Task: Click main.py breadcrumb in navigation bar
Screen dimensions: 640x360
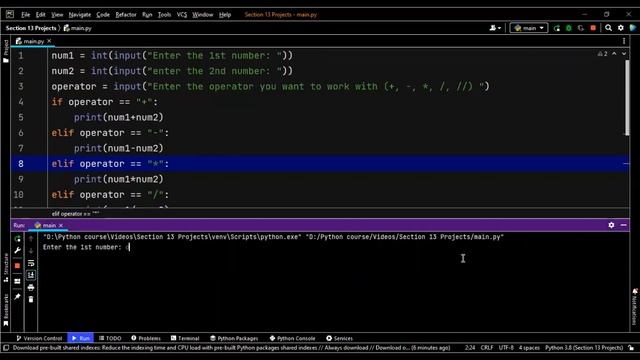Action: [78, 28]
